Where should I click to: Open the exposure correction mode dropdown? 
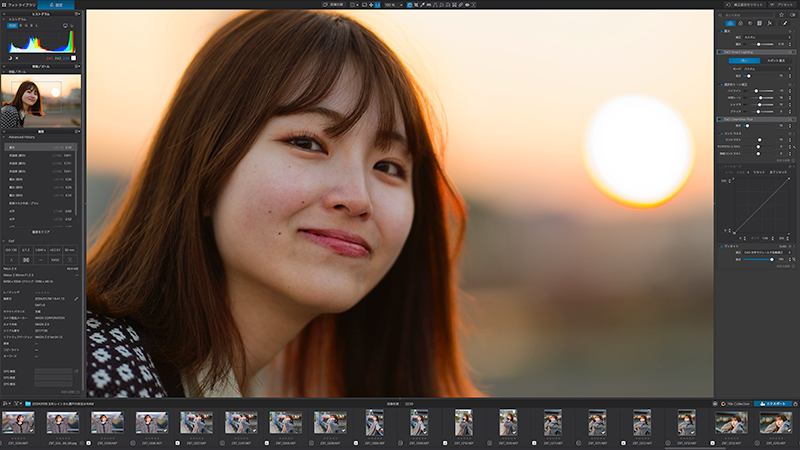[765, 37]
